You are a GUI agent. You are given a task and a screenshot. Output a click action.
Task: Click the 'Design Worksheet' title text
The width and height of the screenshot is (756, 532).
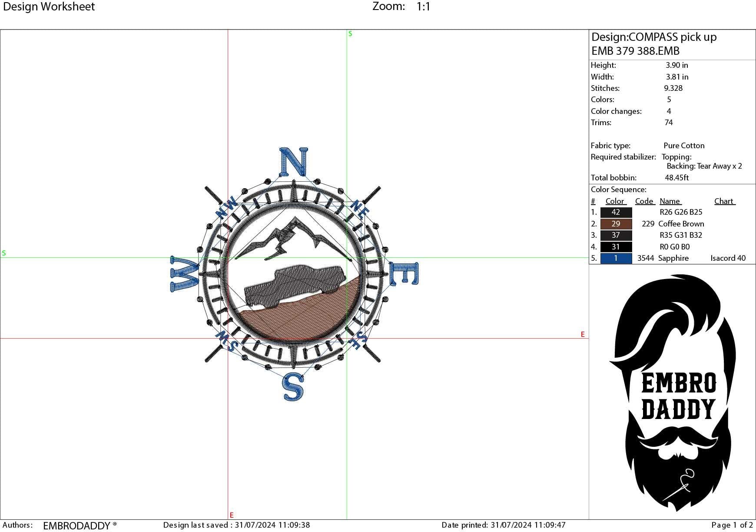click(49, 7)
